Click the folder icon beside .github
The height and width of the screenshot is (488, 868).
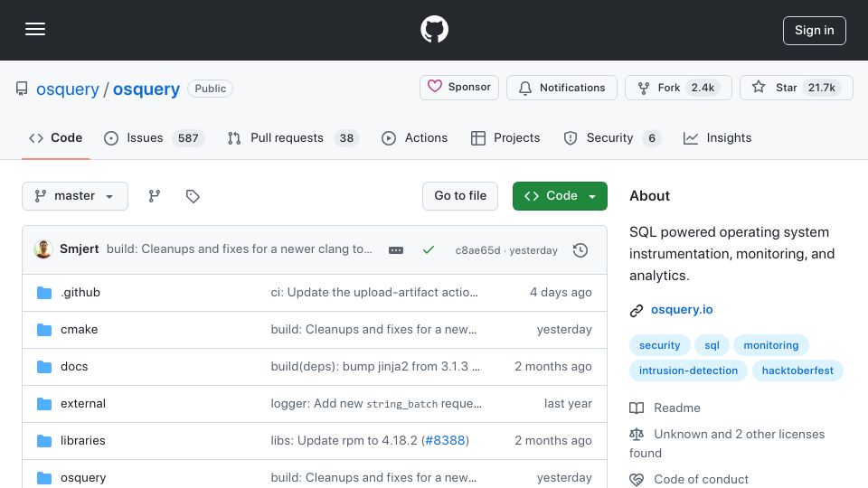pos(44,293)
